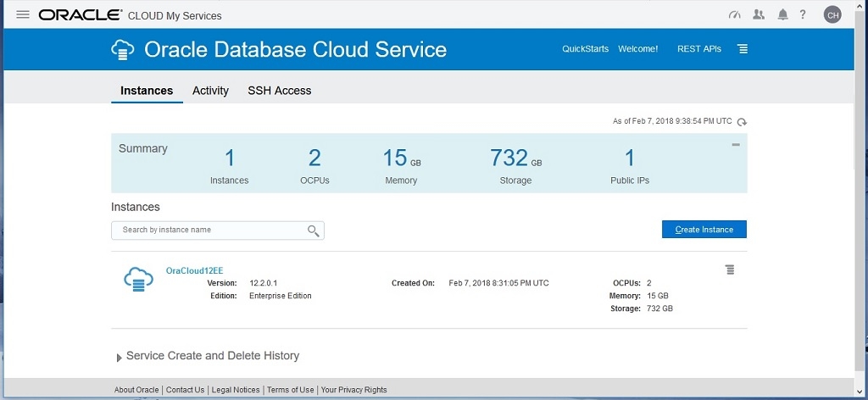
Task: Click the Enterprise Edition value
Action: click(x=280, y=296)
